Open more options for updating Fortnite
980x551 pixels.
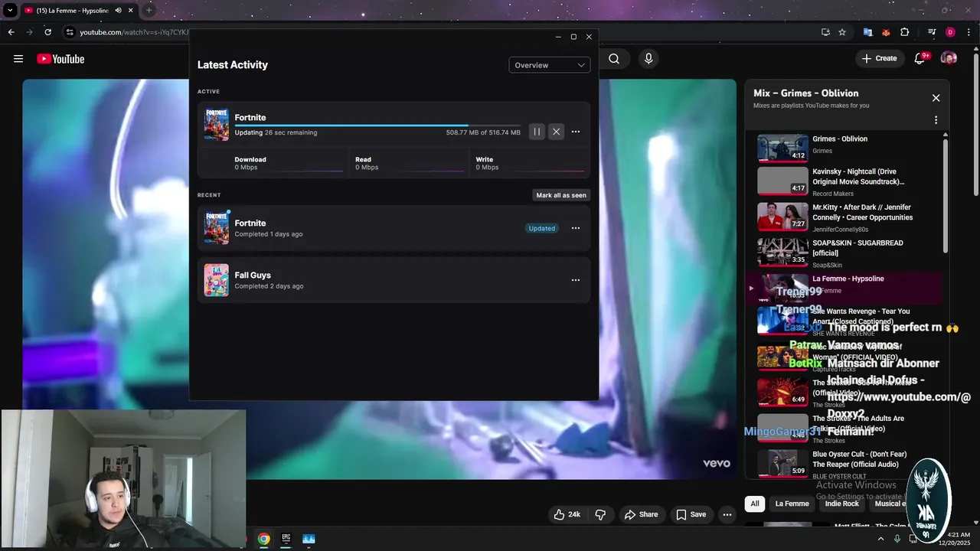point(576,132)
